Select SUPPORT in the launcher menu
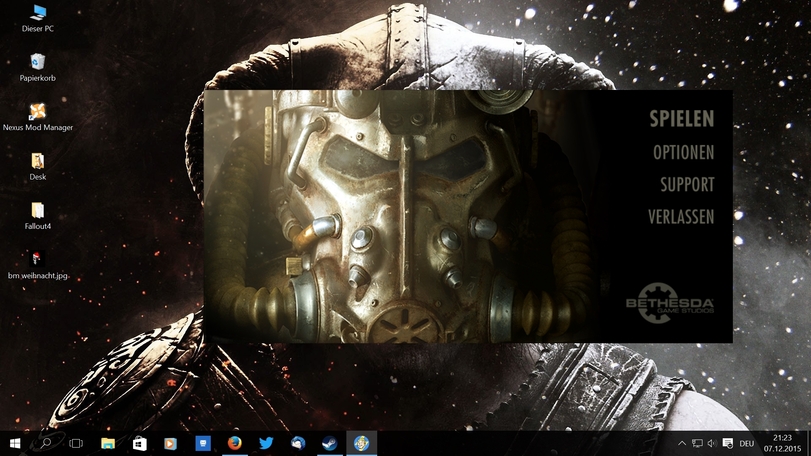This screenshot has width=811, height=456. (x=687, y=185)
